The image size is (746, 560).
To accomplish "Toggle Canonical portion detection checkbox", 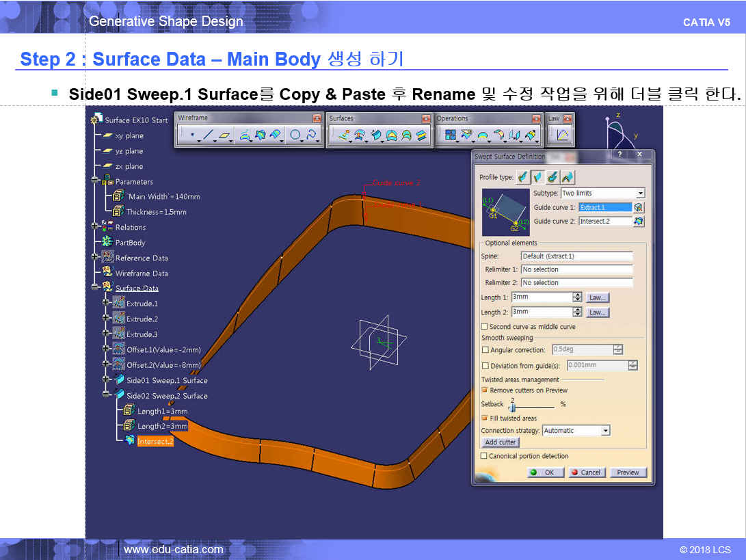I will (485, 456).
